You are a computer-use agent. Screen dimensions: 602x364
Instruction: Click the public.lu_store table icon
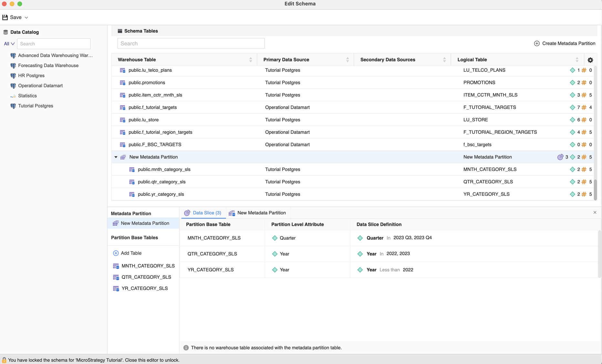122,120
